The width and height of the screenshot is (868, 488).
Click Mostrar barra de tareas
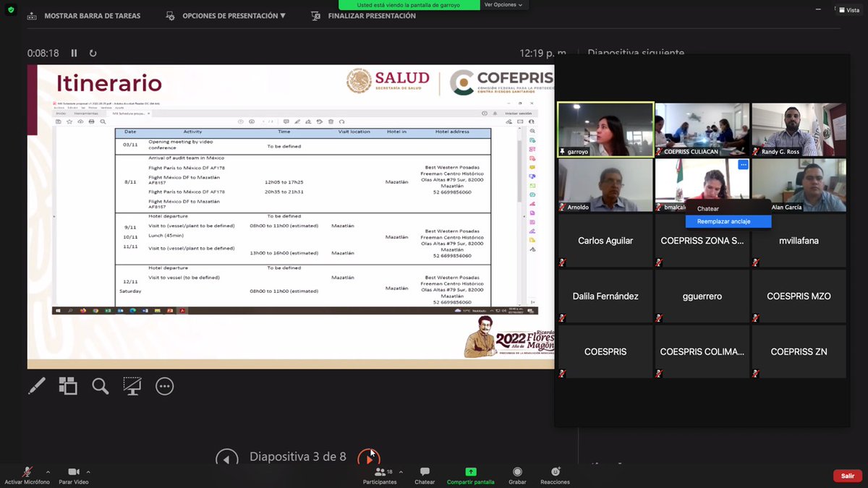click(x=85, y=16)
